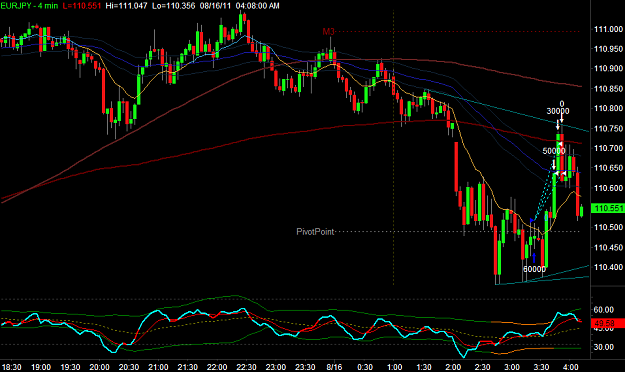Click the 110.650 price axis label
The height and width of the screenshot is (372, 625).
click(x=608, y=168)
